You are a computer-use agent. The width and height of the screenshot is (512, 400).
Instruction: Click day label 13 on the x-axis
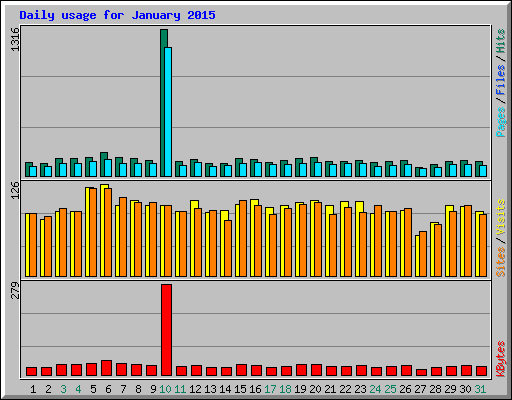point(210,389)
